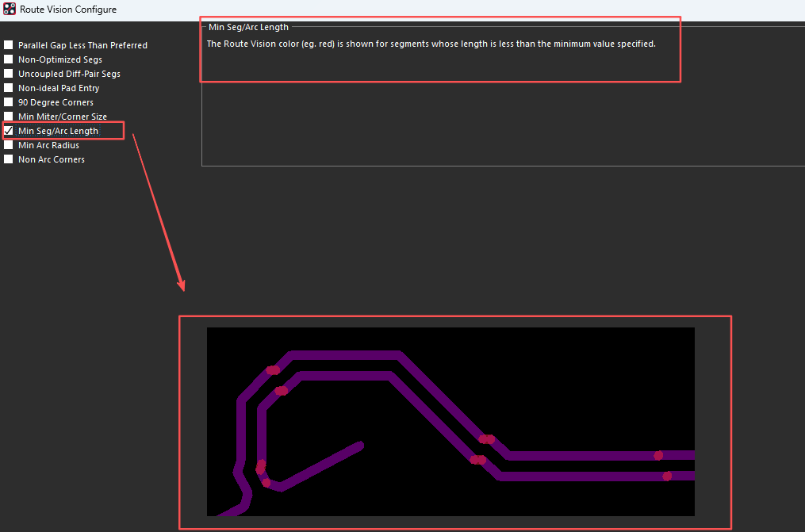Image resolution: width=805 pixels, height=532 pixels.
Task: Click rounded end of stub trace in preview
Action: pyautogui.click(x=359, y=446)
